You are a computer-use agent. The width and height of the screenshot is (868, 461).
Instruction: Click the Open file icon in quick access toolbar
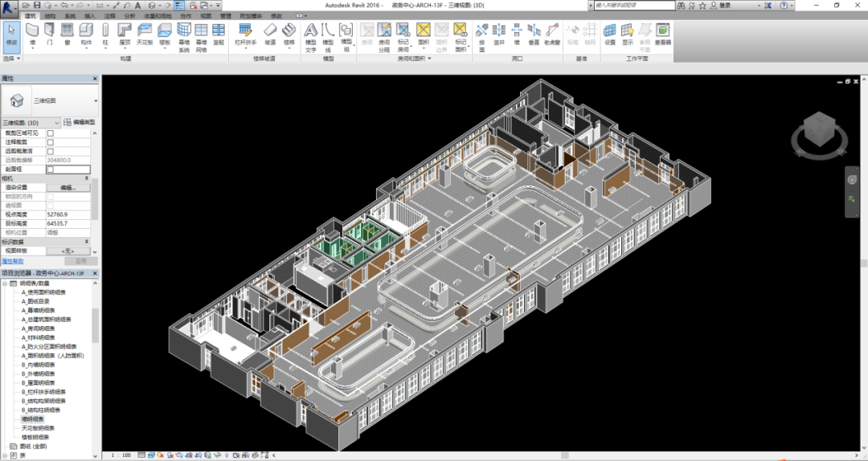point(27,5)
